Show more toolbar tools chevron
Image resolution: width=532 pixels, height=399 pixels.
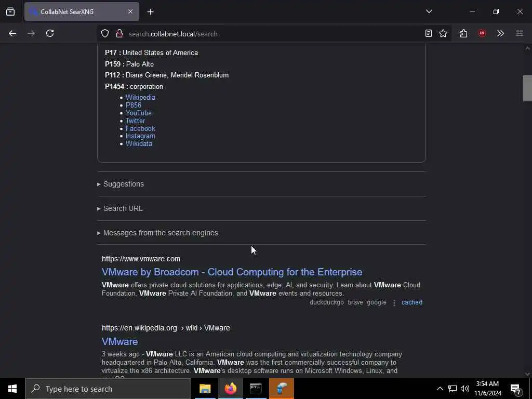[500, 33]
